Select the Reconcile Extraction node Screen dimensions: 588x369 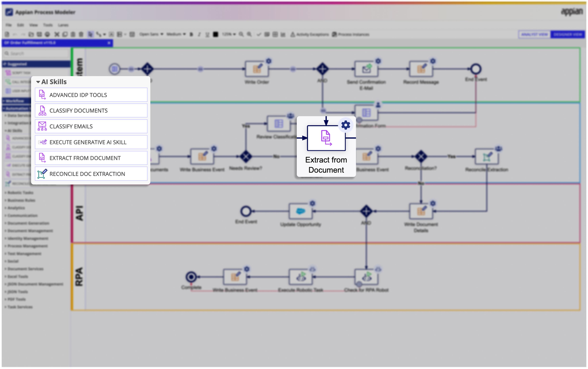tap(487, 157)
